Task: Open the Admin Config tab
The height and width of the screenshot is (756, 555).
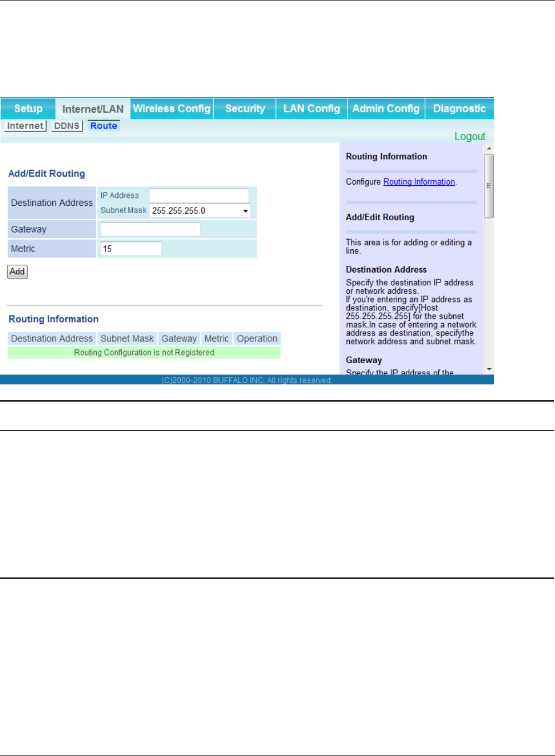Action: pyautogui.click(x=386, y=109)
